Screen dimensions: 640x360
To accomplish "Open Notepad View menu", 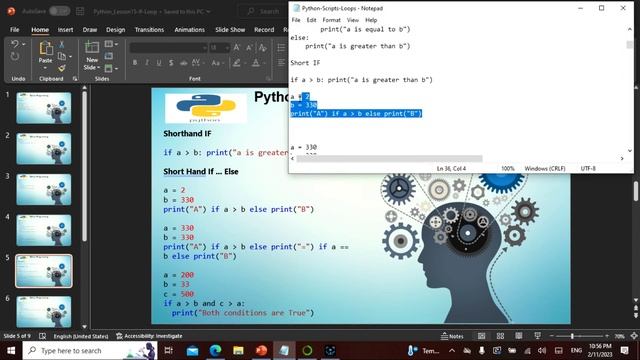I will (x=353, y=20).
